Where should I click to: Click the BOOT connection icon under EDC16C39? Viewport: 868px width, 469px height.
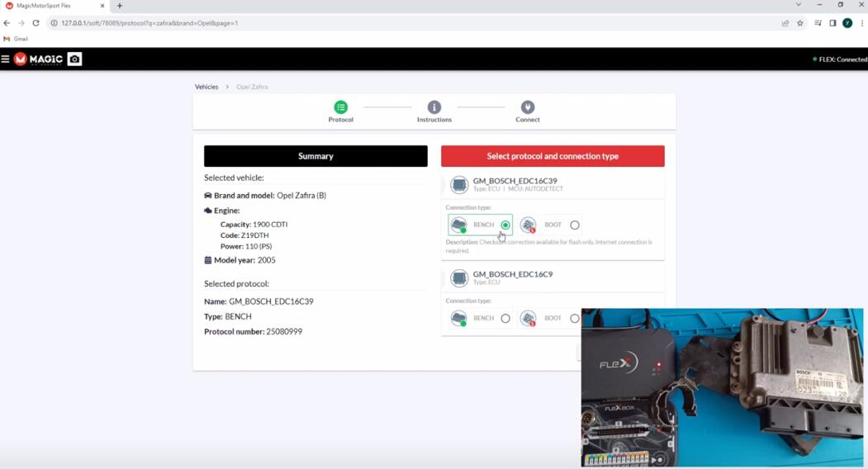tap(528, 225)
